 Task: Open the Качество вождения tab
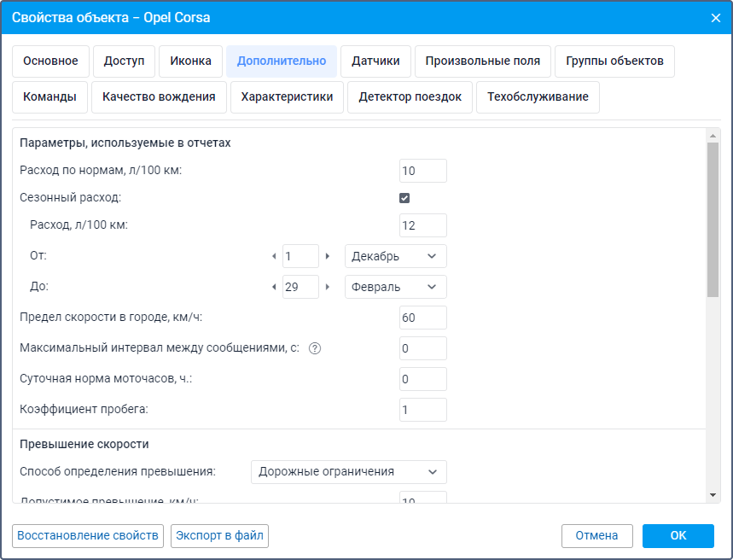pyautogui.click(x=159, y=97)
